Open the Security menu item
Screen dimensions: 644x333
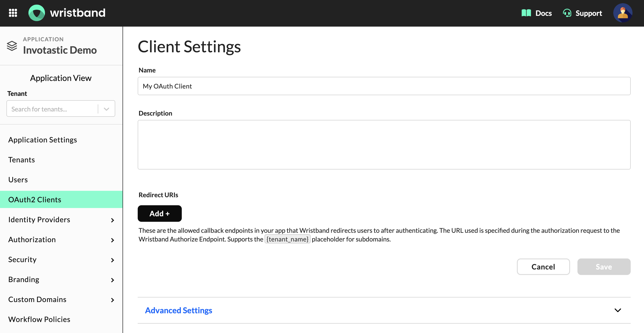(22, 260)
